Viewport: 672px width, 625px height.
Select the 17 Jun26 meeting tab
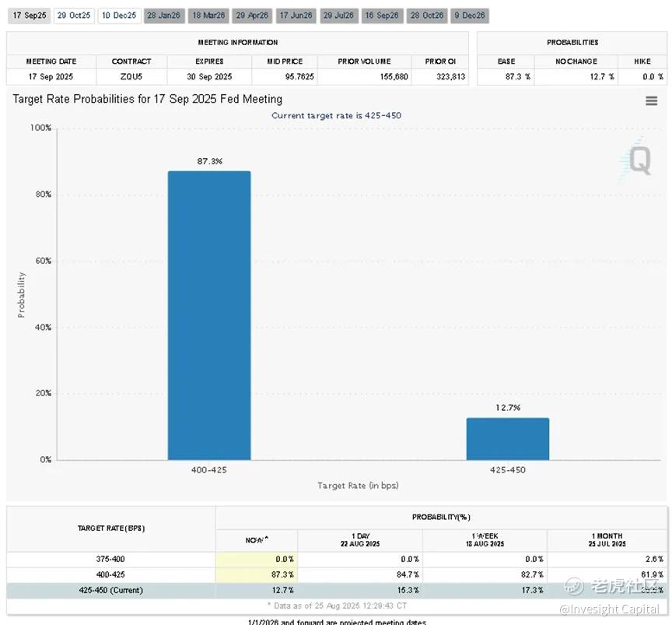click(x=296, y=16)
